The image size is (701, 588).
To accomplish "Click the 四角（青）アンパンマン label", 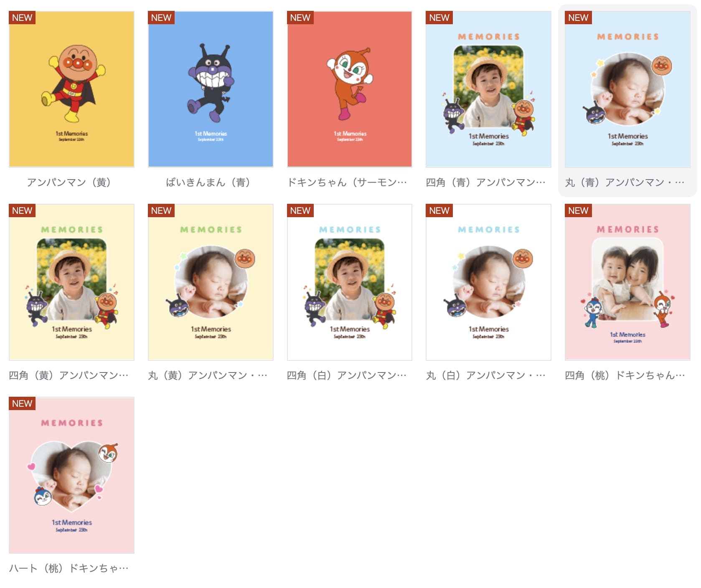I will 486,182.
